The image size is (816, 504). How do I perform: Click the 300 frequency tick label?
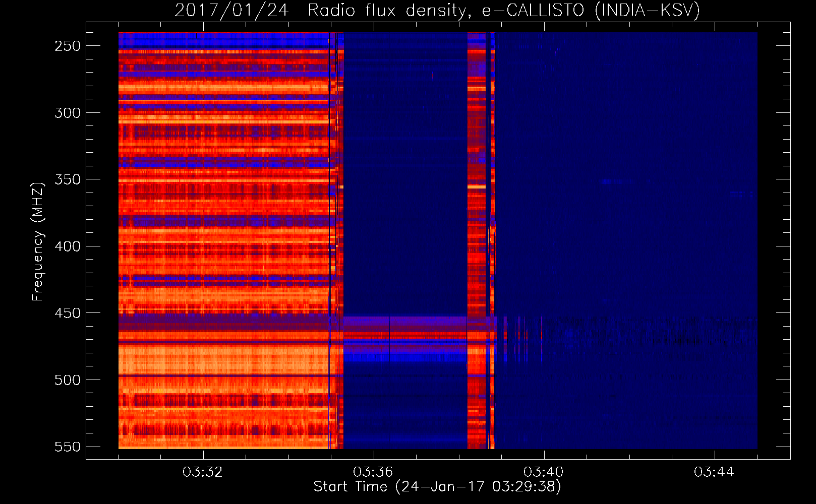tap(68, 113)
